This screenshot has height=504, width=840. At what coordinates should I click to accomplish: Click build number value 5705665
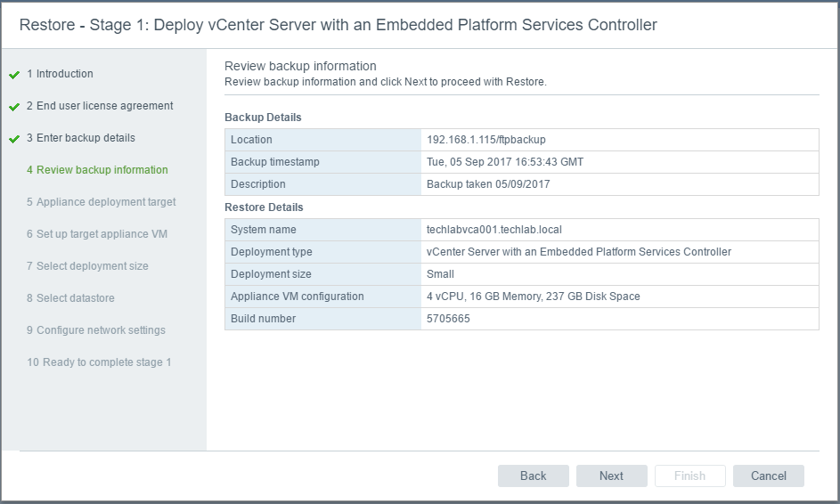pos(448,319)
